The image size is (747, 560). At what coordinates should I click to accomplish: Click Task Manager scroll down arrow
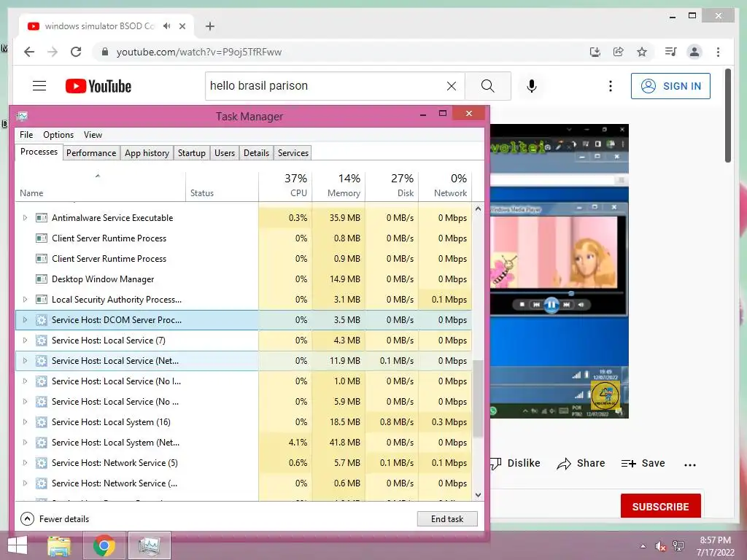click(x=478, y=495)
